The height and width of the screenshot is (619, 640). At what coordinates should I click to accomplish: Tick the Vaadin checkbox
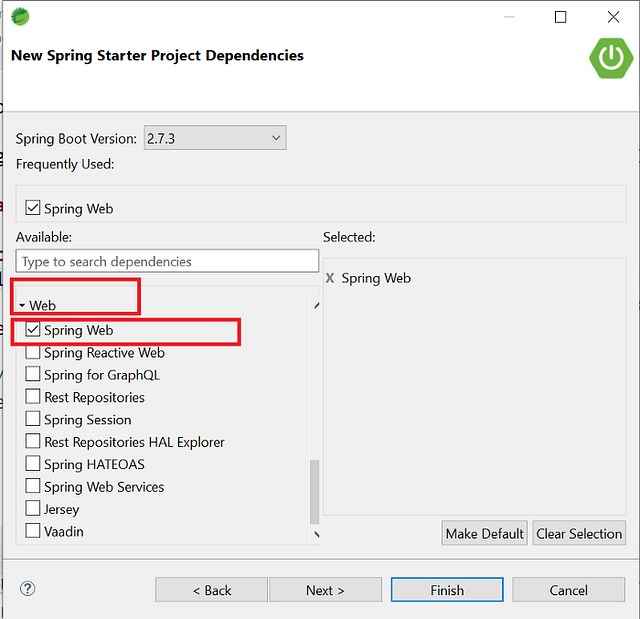click(x=33, y=531)
